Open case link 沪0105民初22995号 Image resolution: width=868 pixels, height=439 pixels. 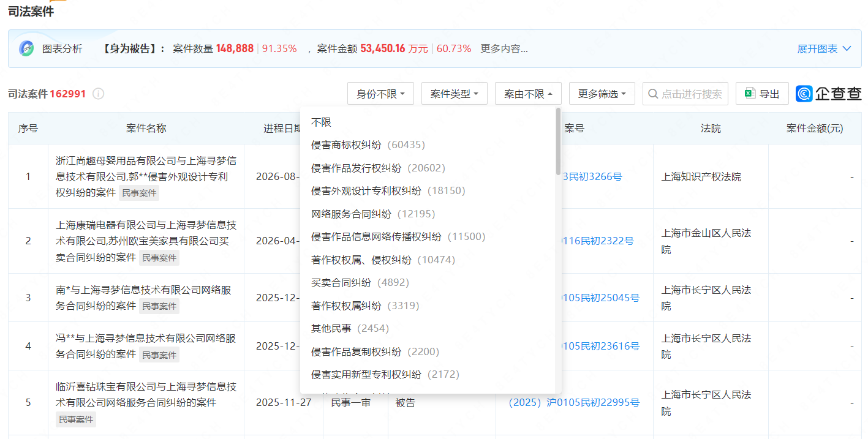coord(575,402)
